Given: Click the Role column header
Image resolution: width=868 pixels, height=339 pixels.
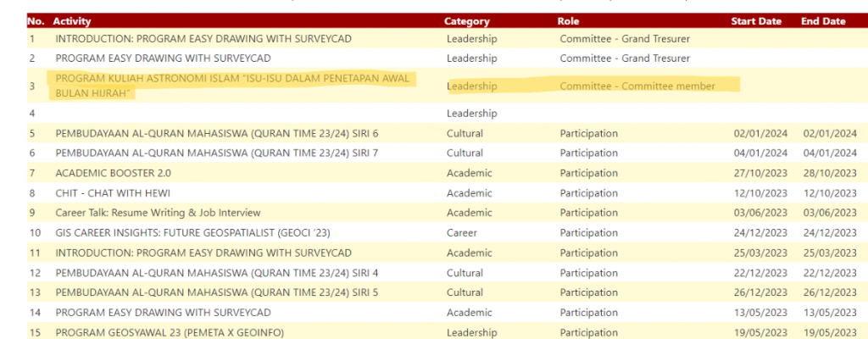Looking at the screenshot, I should pos(569,21).
